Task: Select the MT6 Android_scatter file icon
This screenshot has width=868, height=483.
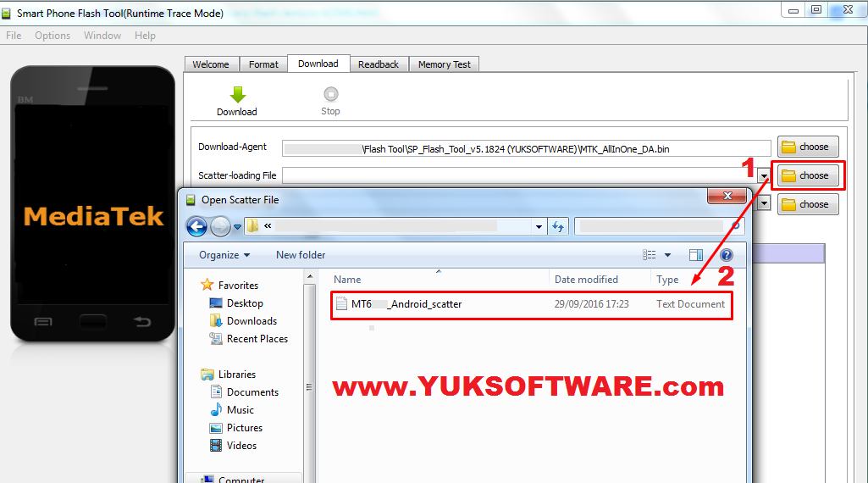Action: [x=342, y=303]
